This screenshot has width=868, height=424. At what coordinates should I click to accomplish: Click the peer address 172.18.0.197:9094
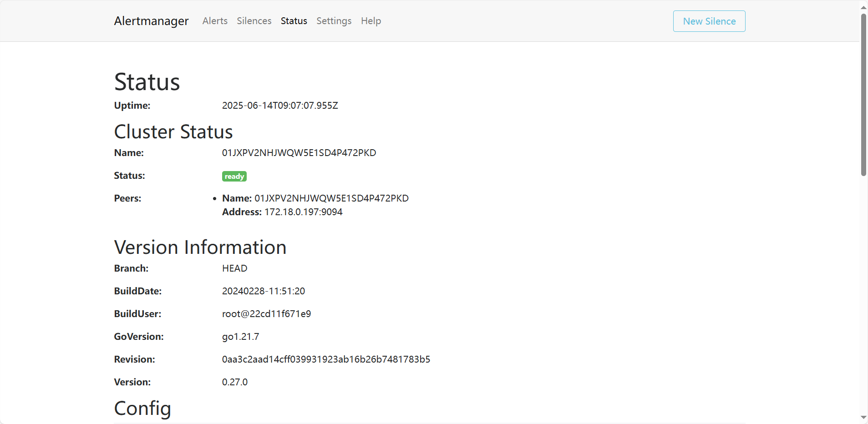(x=303, y=212)
